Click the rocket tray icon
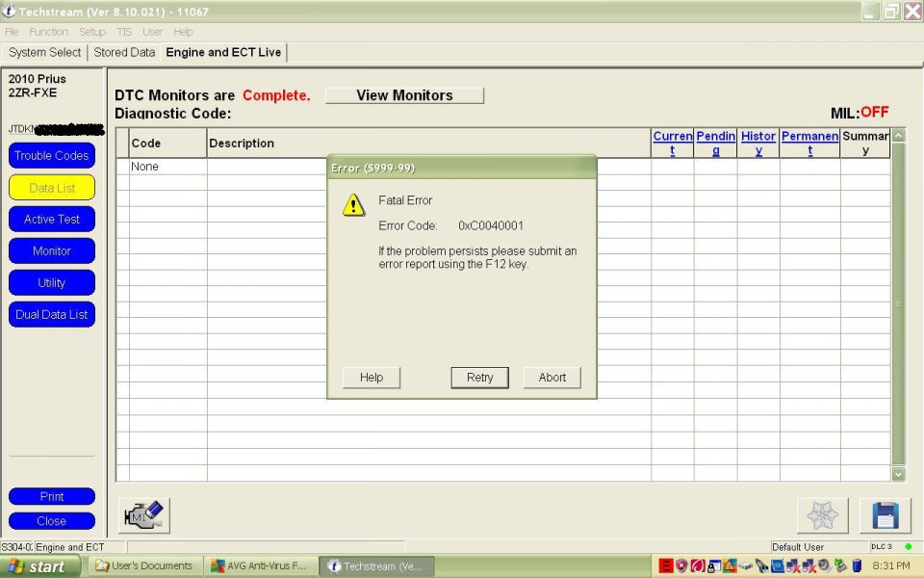Viewport: 924px width, 578px height. click(x=761, y=566)
